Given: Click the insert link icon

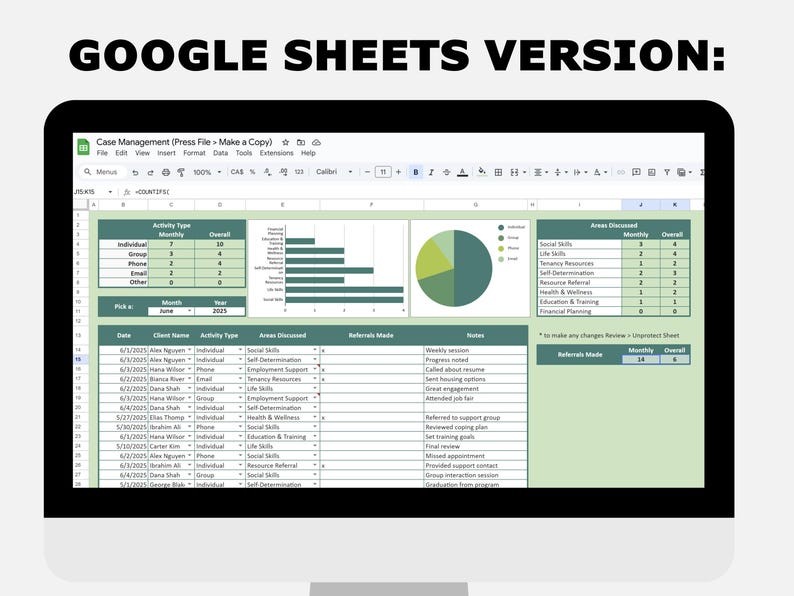Looking at the screenshot, I should (x=620, y=172).
